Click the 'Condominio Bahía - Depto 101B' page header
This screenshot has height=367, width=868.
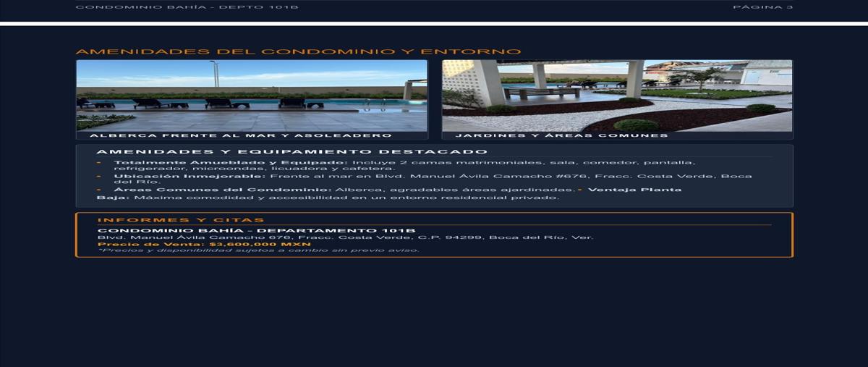pos(187,7)
